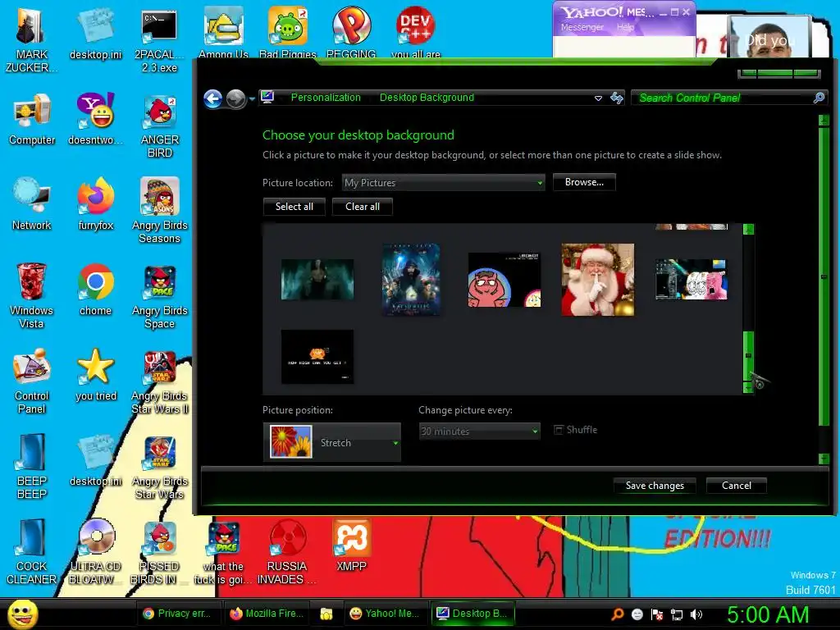The image size is (840, 630).
Task: Select the 2PACAL 2.3.exe desktop icon
Action: (x=159, y=41)
